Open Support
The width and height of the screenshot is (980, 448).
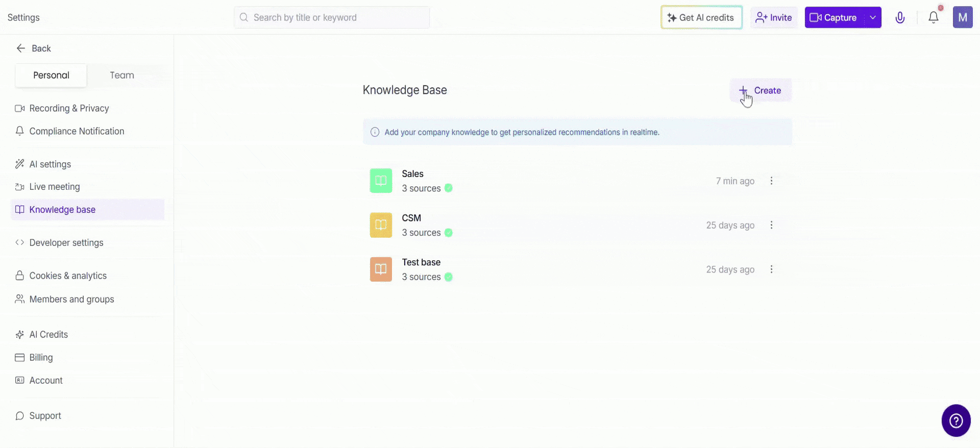(87, 416)
